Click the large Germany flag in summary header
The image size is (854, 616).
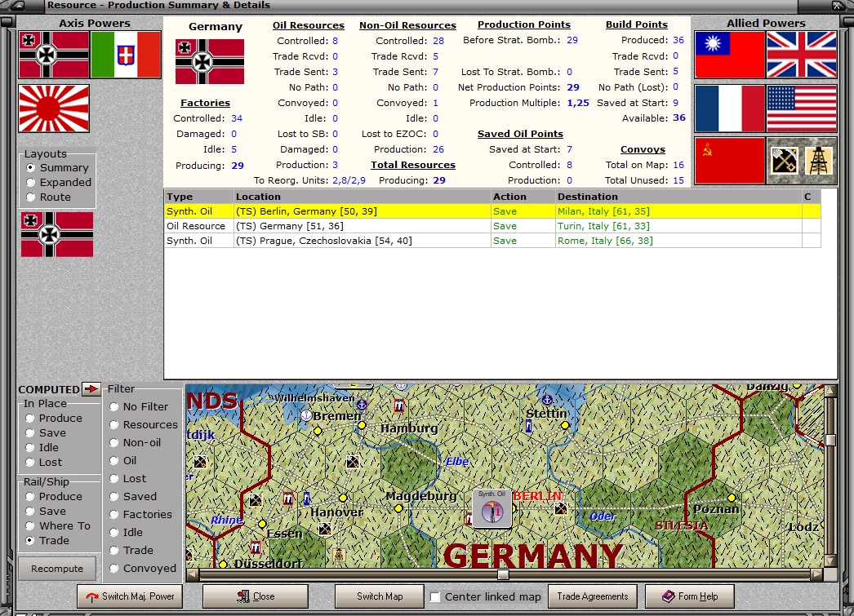point(210,61)
